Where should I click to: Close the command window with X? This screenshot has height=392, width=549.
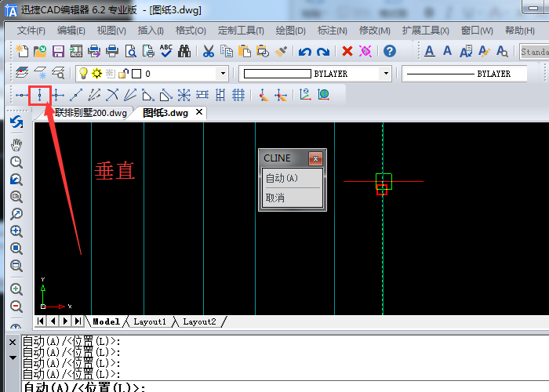(x=13, y=342)
